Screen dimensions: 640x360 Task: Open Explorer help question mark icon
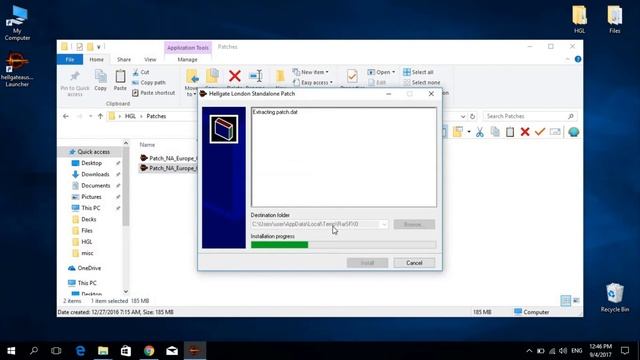point(578,59)
